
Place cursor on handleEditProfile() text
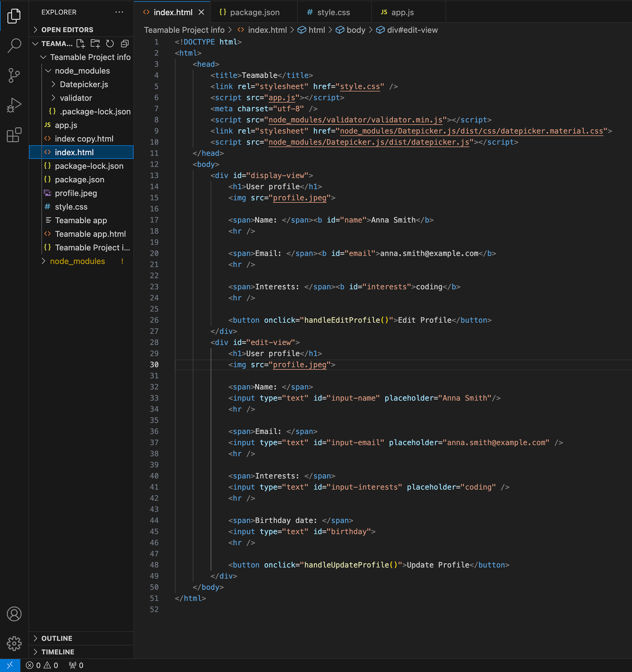tap(347, 320)
